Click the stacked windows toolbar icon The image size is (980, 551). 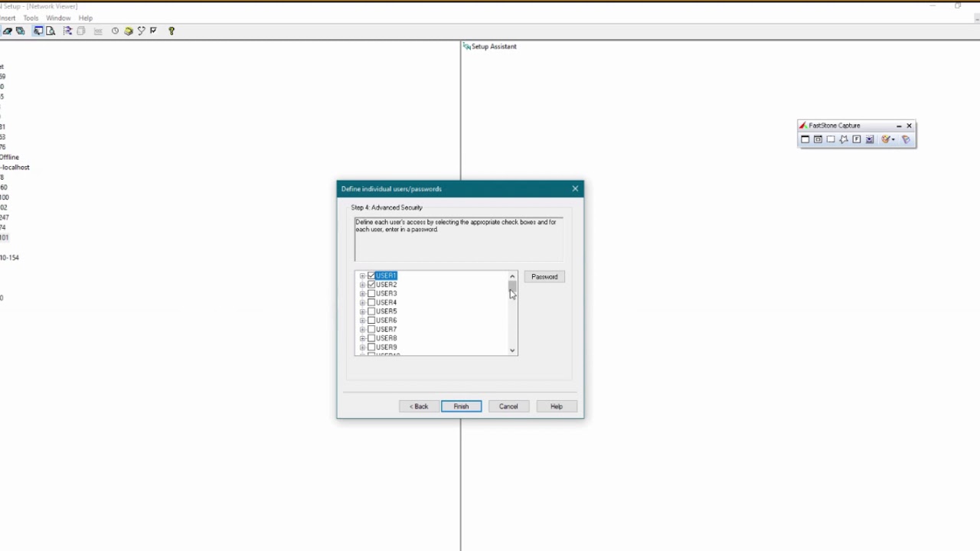(x=20, y=31)
